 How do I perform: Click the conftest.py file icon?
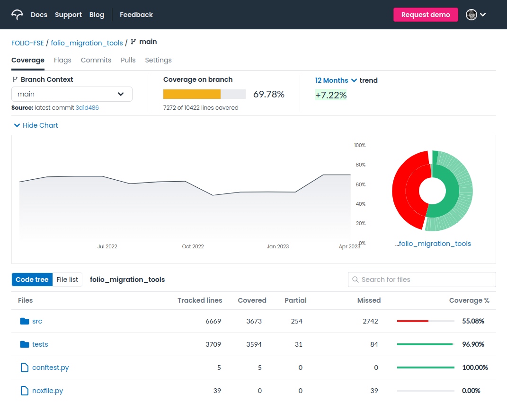(x=25, y=367)
